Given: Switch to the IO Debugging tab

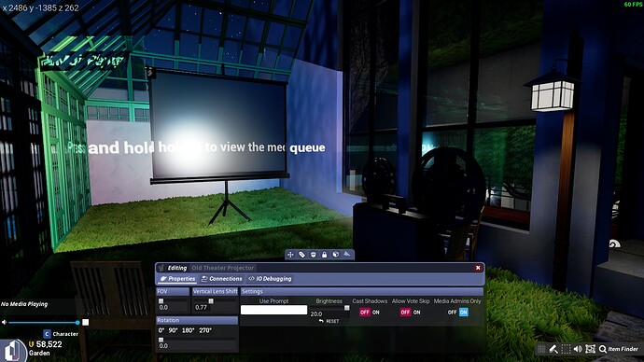Looking at the screenshot, I should click(x=271, y=279).
